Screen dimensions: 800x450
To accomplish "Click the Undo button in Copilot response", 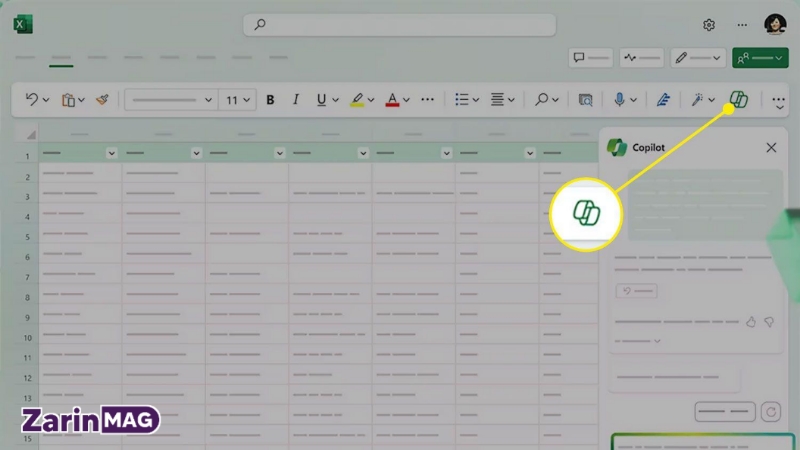I will (636, 291).
